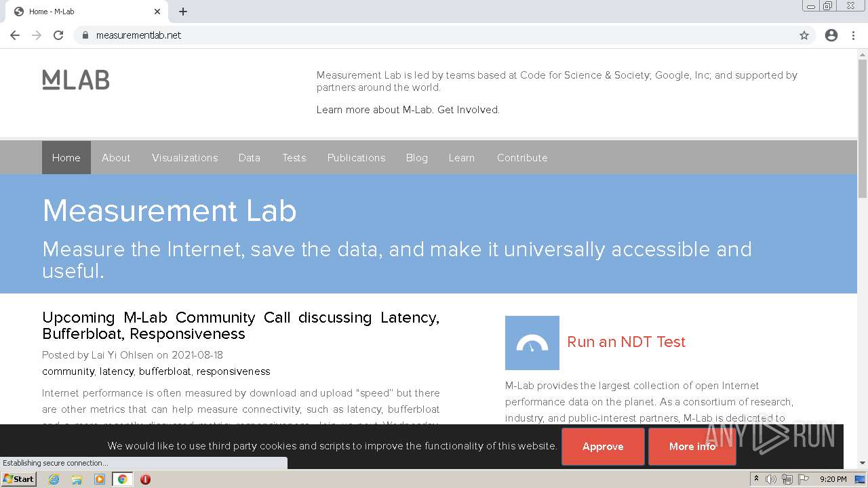The image size is (868, 488).
Task: Click the scrollbar down arrow
Action: click(863, 463)
